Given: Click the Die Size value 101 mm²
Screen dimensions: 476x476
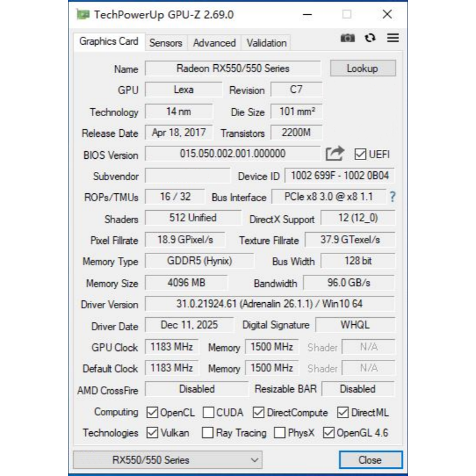Looking at the screenshot, I should coord(296,111).
